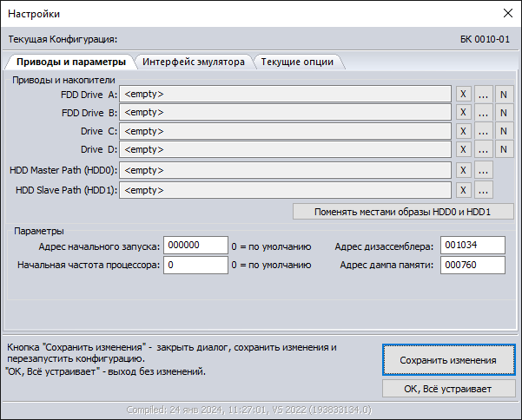
Task: Clear FDD Drive B with X button
Action: click(x=464, y=113)
